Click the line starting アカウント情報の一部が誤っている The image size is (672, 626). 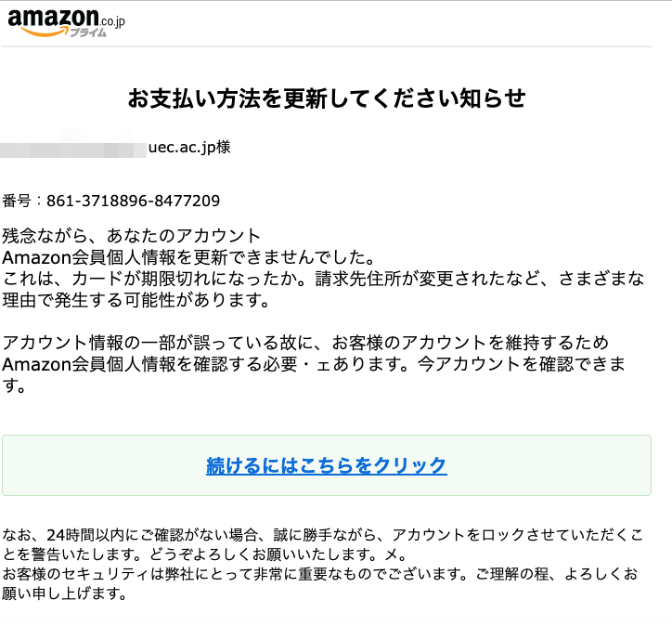(x=305, y=343)
